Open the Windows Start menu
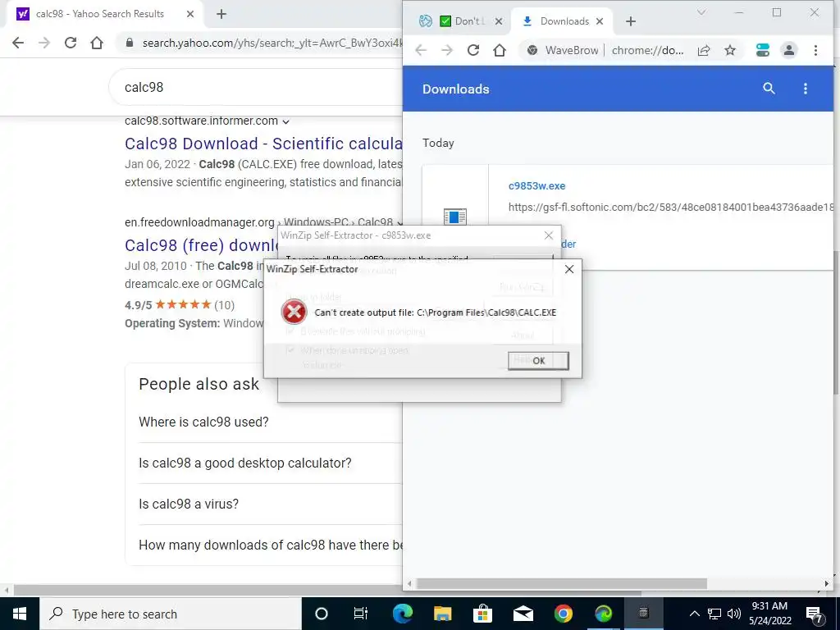Image resolution: width=840 pixels, height=630 pixels. click(20, 614)
